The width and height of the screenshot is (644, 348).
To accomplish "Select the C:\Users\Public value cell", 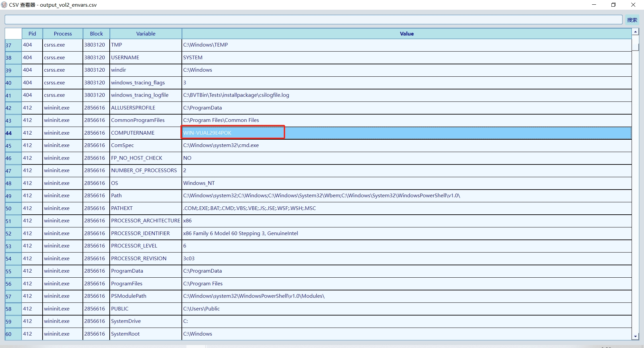I will pyautogui.click(x=407, y=309).
